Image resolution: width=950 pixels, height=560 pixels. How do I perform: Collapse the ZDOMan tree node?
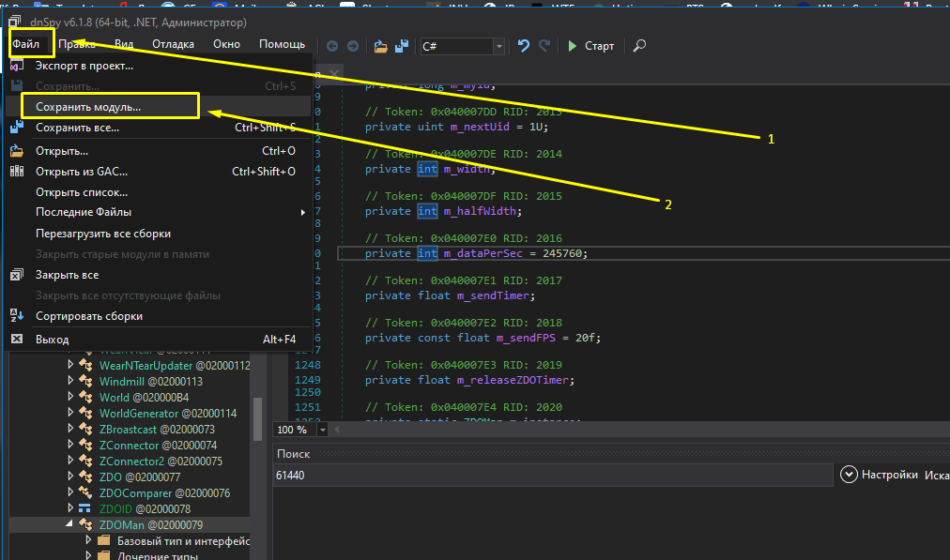[x=69, y=525]
